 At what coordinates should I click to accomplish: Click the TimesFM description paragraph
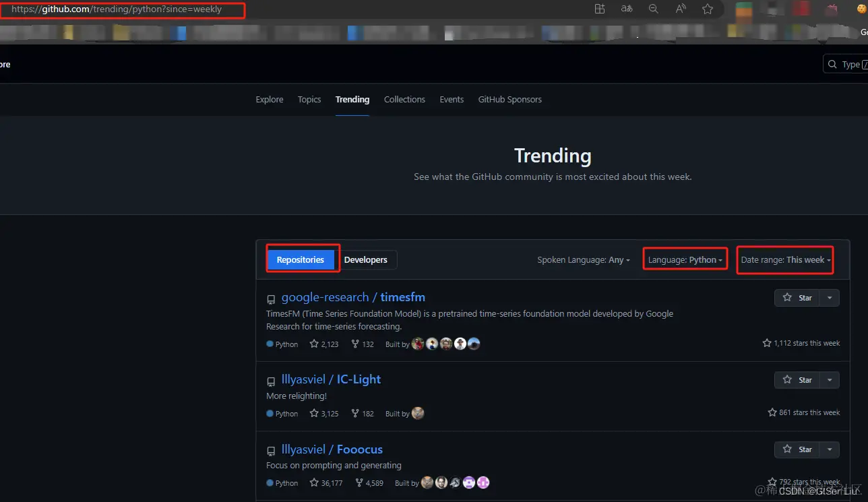coord(470,320)
